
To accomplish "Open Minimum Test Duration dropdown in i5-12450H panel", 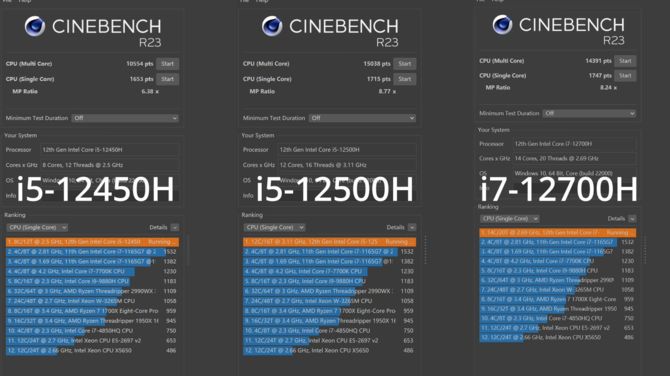I will click(x=125, y=118).
